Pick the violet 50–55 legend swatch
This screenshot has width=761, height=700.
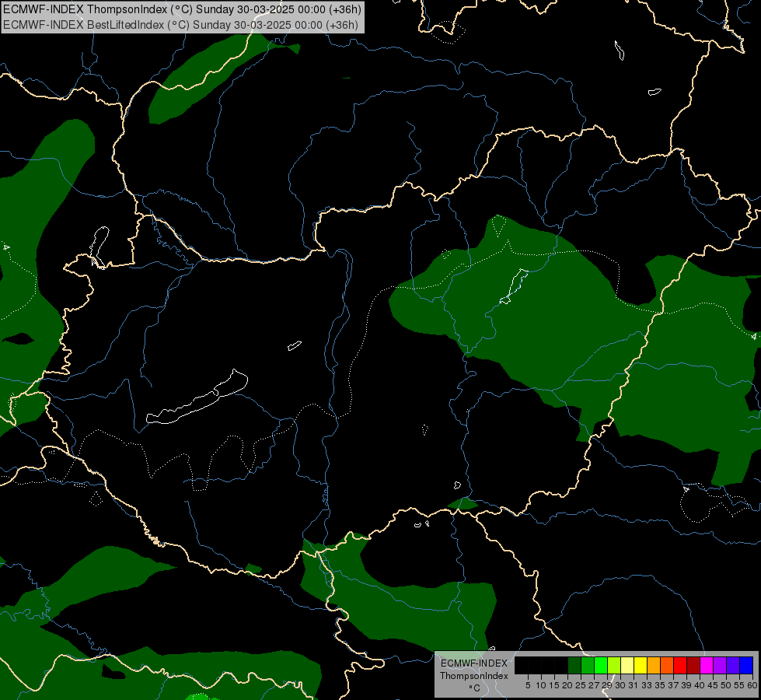[733, 665]
